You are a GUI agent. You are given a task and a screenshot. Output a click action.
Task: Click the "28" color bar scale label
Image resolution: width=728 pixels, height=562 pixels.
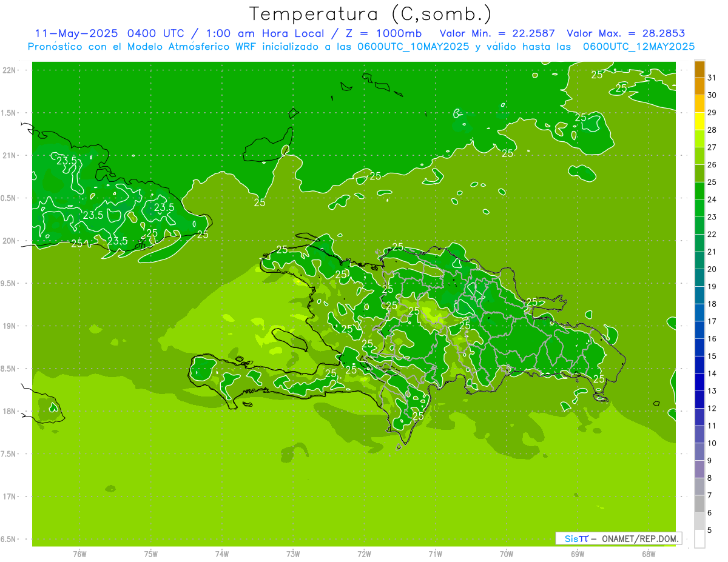[x=712, y=130]
